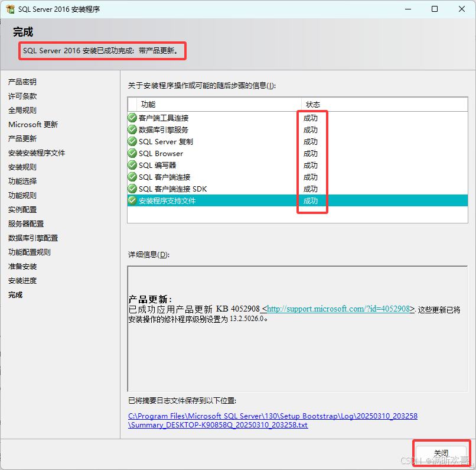Open the summary log file path link
476x470 pixels.
(x=273, y=420)
